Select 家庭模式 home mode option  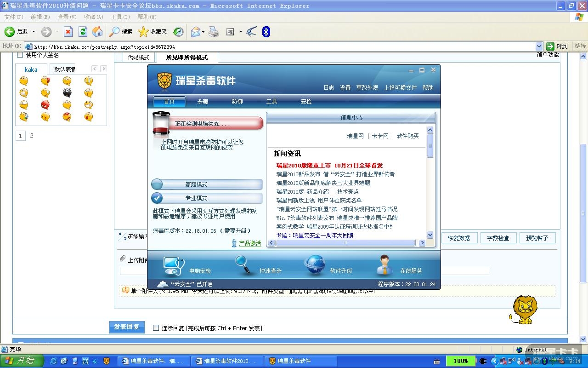click(207, 184)
